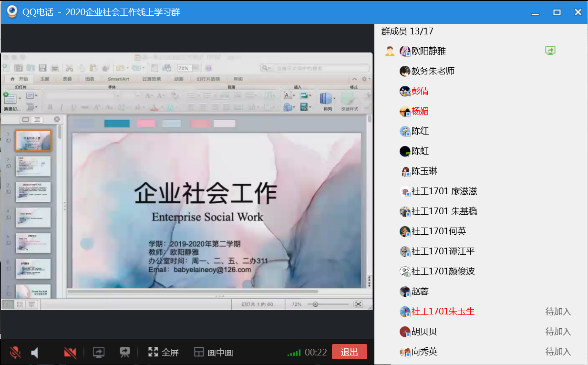Click the presentation whiteboard icon
The image size is (588, 365).
click(125, 353)
